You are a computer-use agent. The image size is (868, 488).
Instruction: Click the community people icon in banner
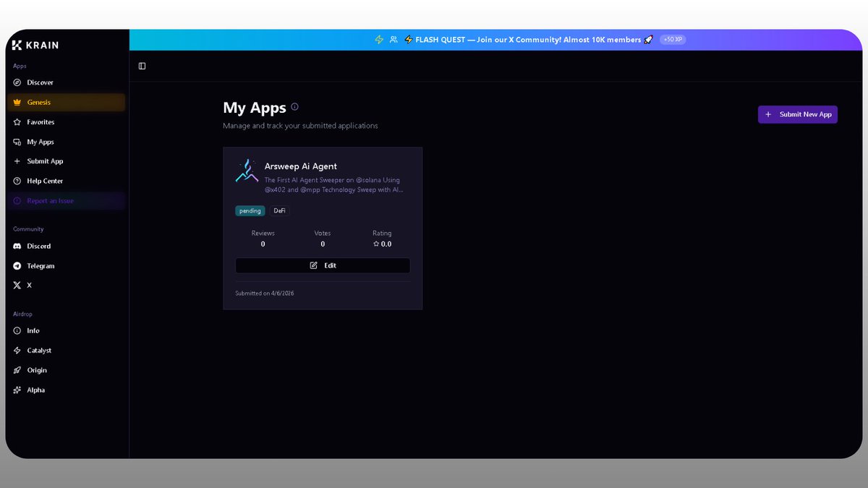393,40
